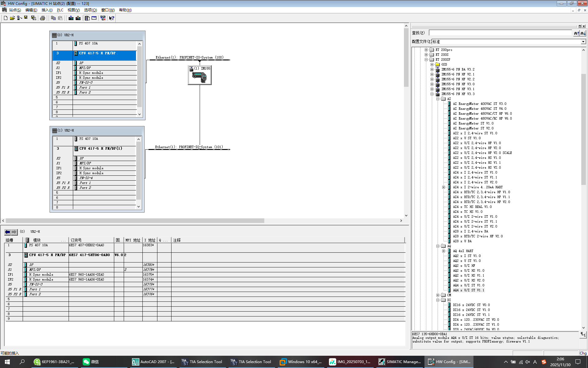This screenshot has height=368, width=588.
Task: Open the Configure Network icon
Action: (103, 18)
